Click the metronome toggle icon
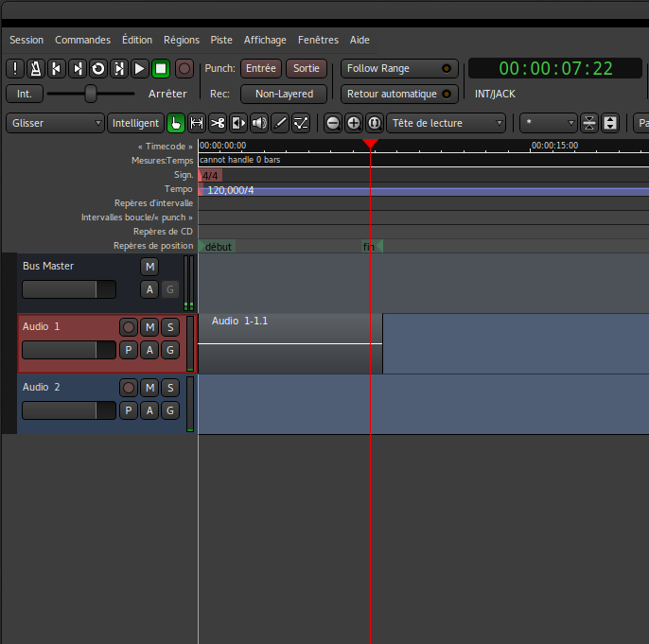Viewport: 649px width, 644px height. pos(35,68)
